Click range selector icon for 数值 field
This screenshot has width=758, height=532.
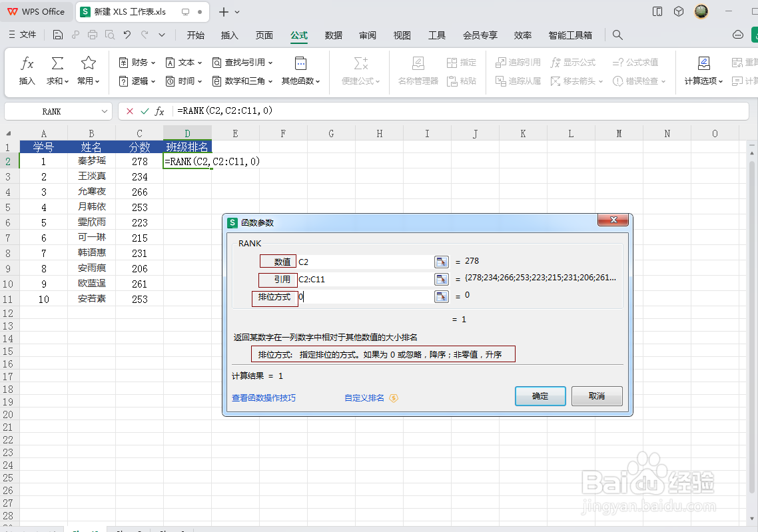click(x=442, y=262)
